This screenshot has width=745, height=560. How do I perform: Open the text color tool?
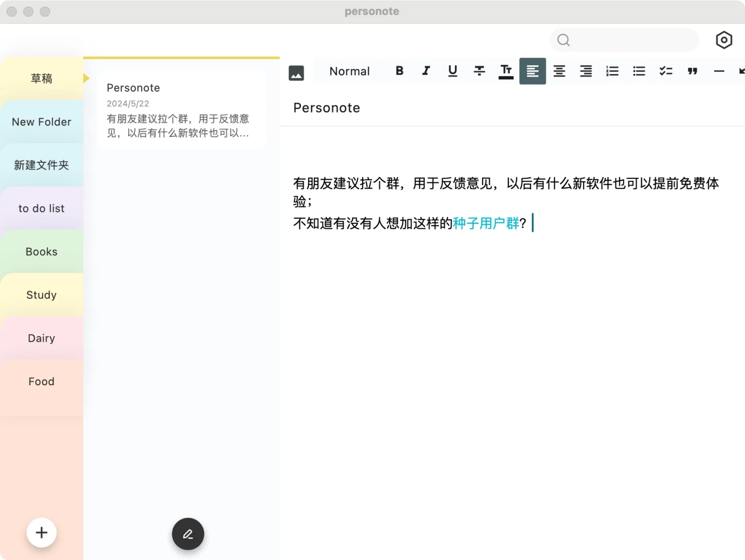click(505, 71)
